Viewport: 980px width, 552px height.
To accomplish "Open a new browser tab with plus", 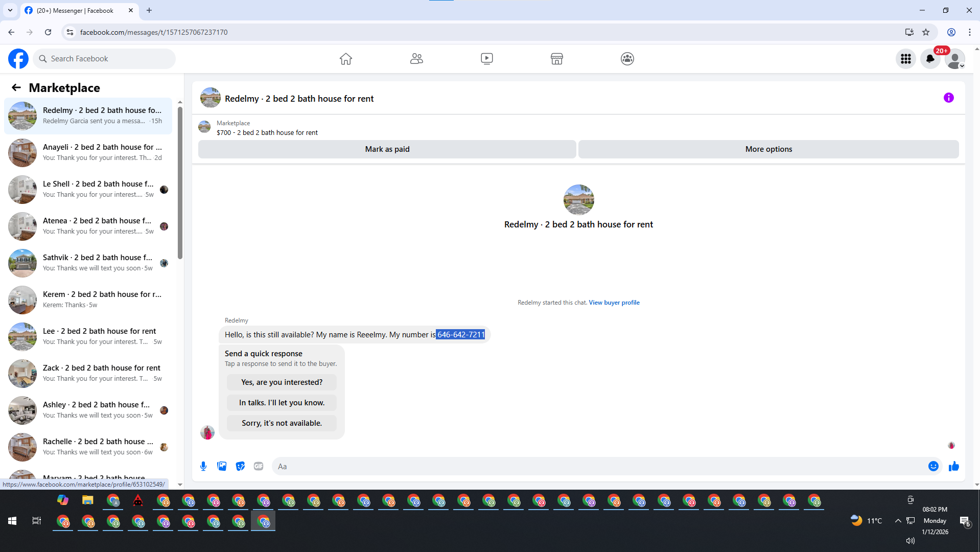I will click(149, 10).
